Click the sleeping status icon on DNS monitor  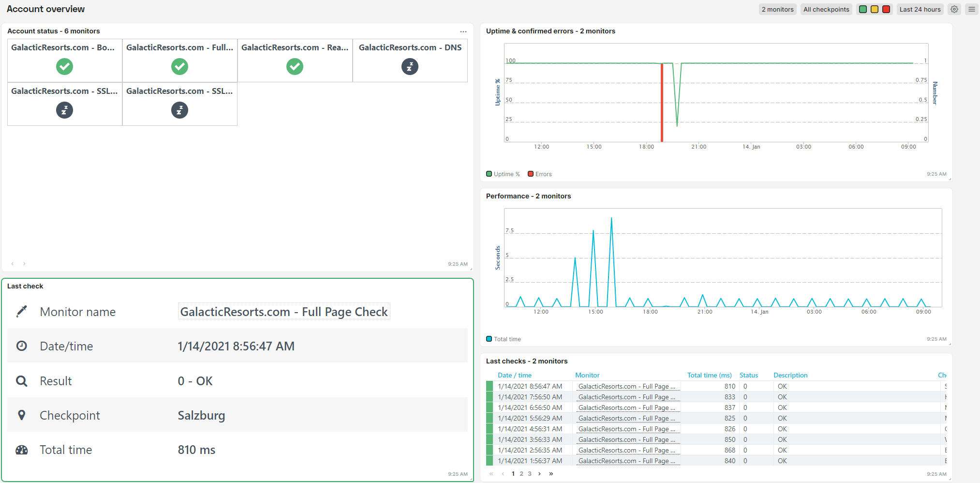(410, 66)
